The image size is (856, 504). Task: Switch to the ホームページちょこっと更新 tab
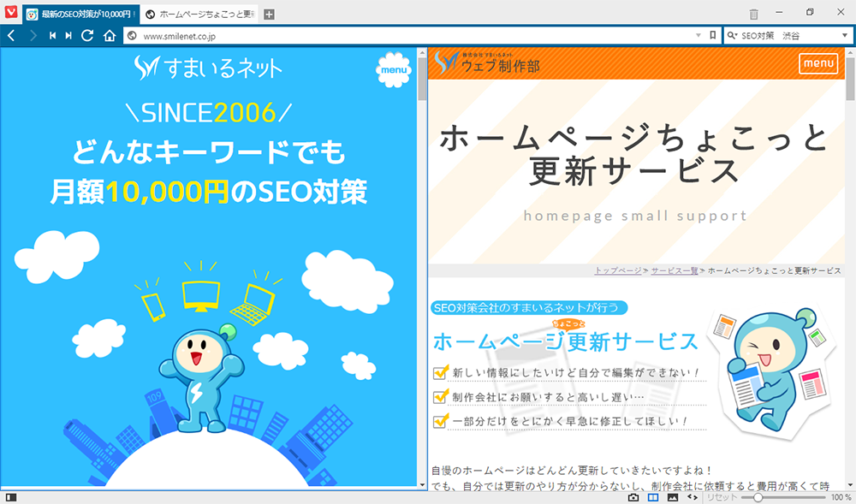199,15
